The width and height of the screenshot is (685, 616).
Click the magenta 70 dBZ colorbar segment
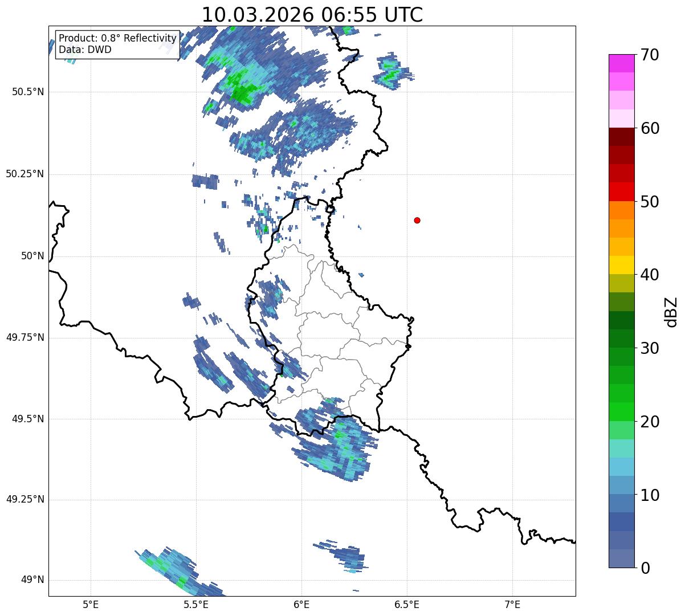pos(621,63)
